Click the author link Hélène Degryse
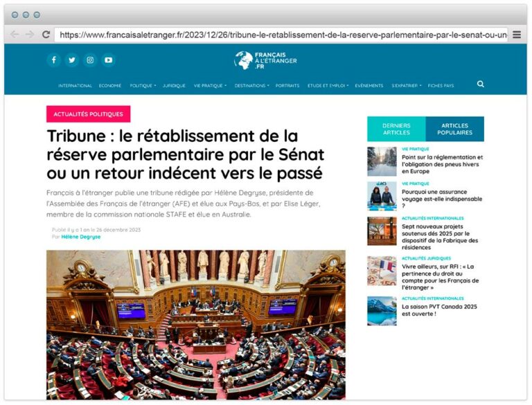Viewport: 532px width, 405px height. pos(81,237)
